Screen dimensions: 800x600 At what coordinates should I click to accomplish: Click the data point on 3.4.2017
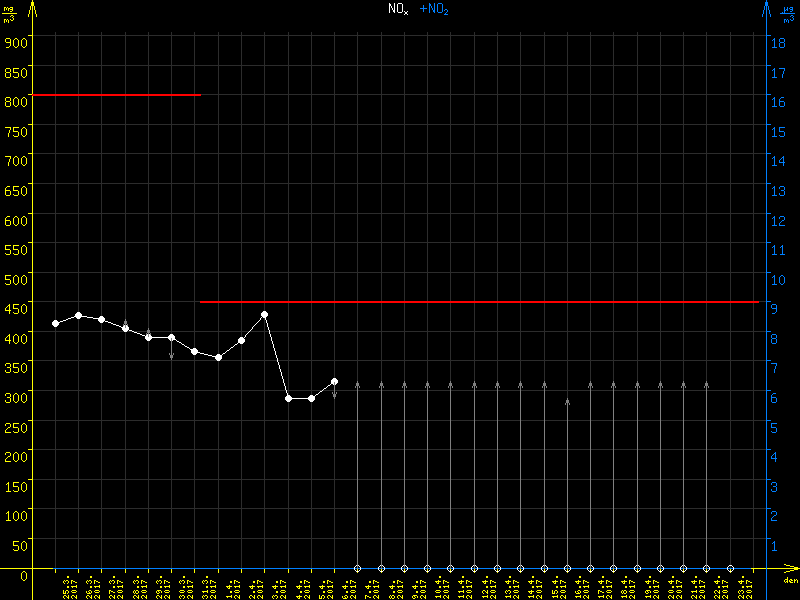point(288,398)
